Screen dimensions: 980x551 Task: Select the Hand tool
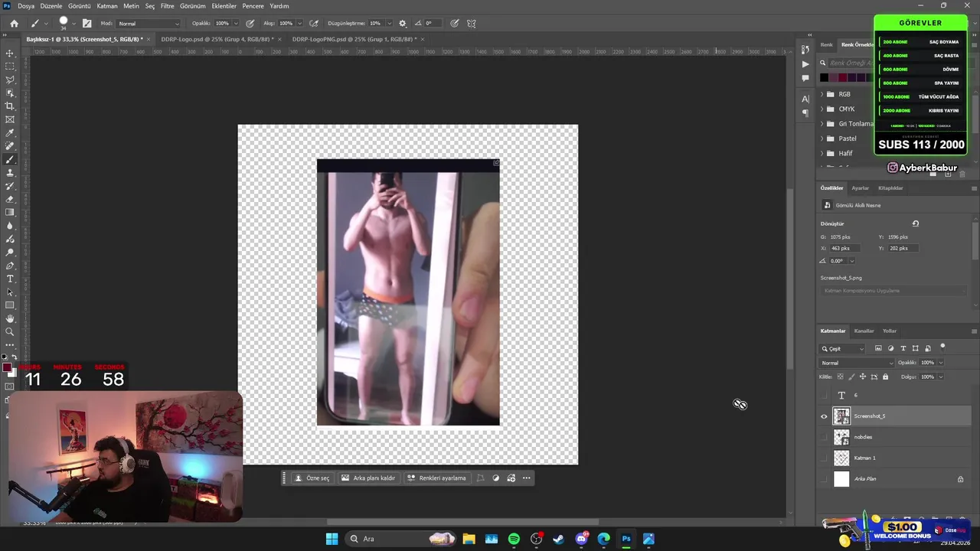[x=10, y=318]
